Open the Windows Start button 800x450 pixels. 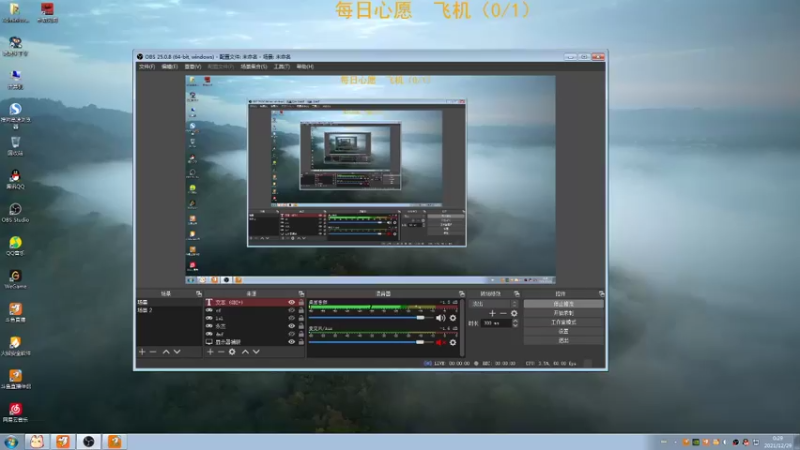11,442
